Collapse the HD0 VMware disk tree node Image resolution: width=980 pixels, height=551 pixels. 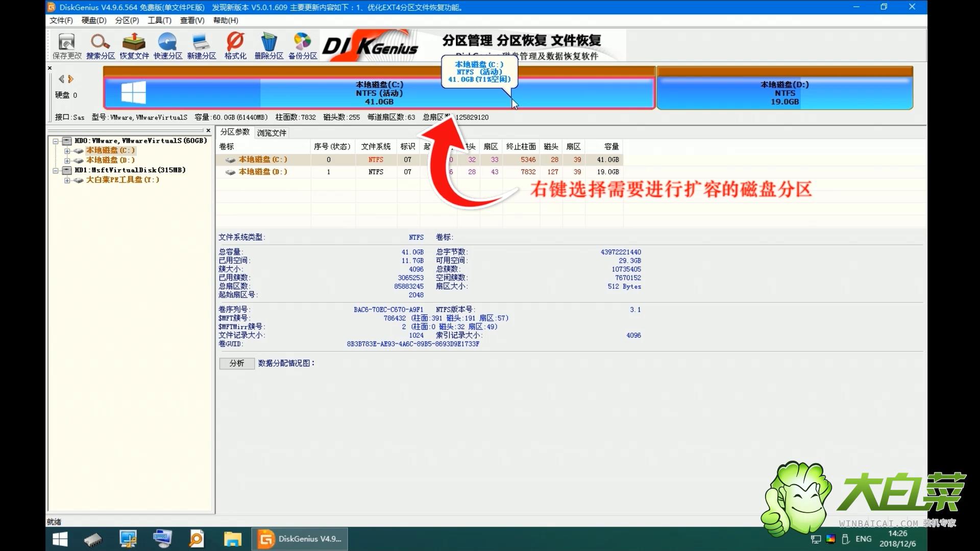[x=56, y=141]
